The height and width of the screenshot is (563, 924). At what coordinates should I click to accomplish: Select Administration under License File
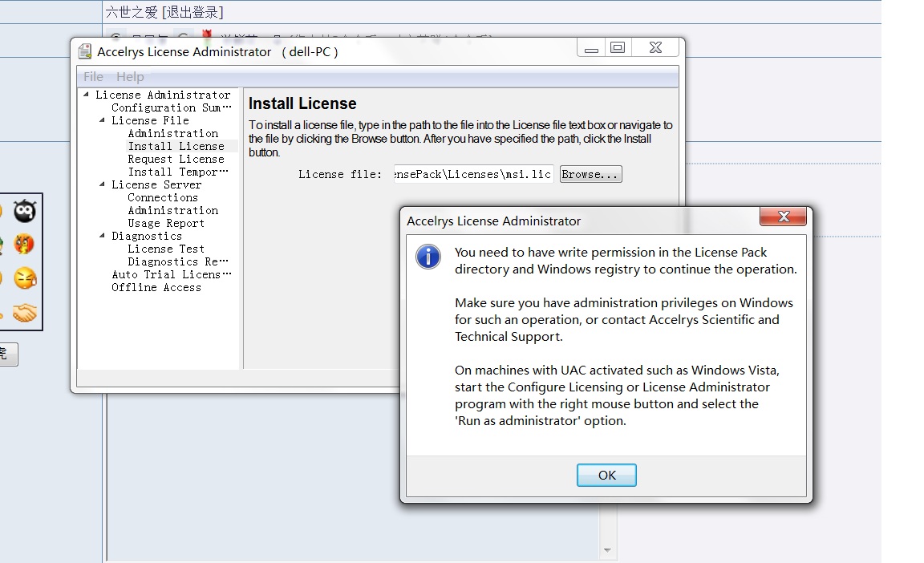tap(172, 133)
